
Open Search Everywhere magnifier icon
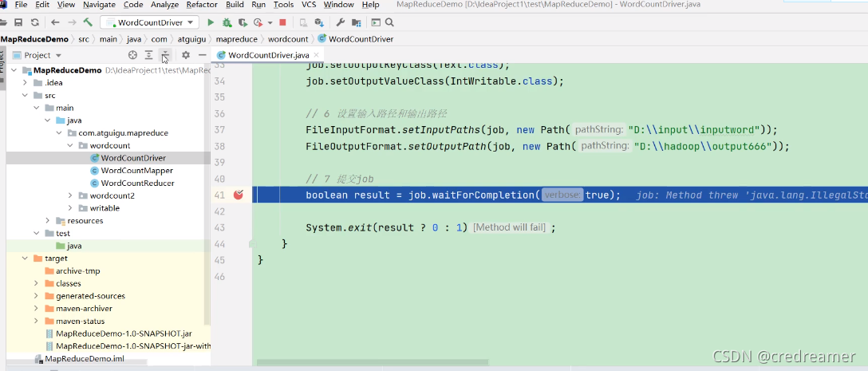tap(389, 22)
